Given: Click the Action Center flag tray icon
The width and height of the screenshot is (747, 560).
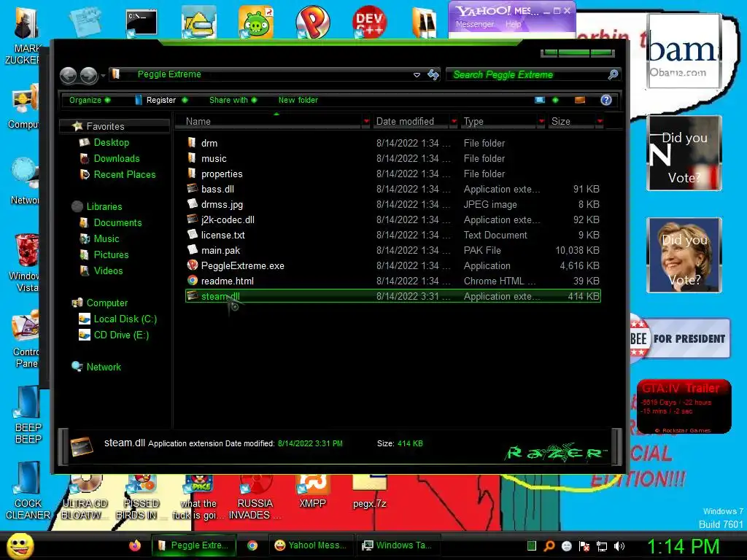Looking at the screenshot, I should [x=584, y=546].
